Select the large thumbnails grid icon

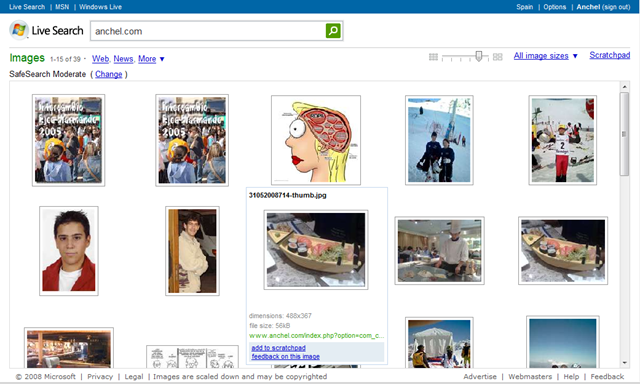click(498, 57)
